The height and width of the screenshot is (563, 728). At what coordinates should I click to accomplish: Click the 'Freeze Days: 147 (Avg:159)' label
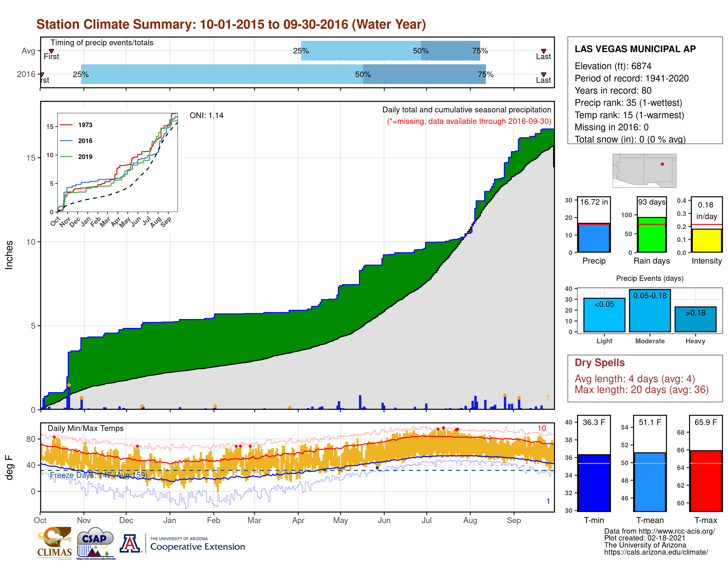(98, 475)
